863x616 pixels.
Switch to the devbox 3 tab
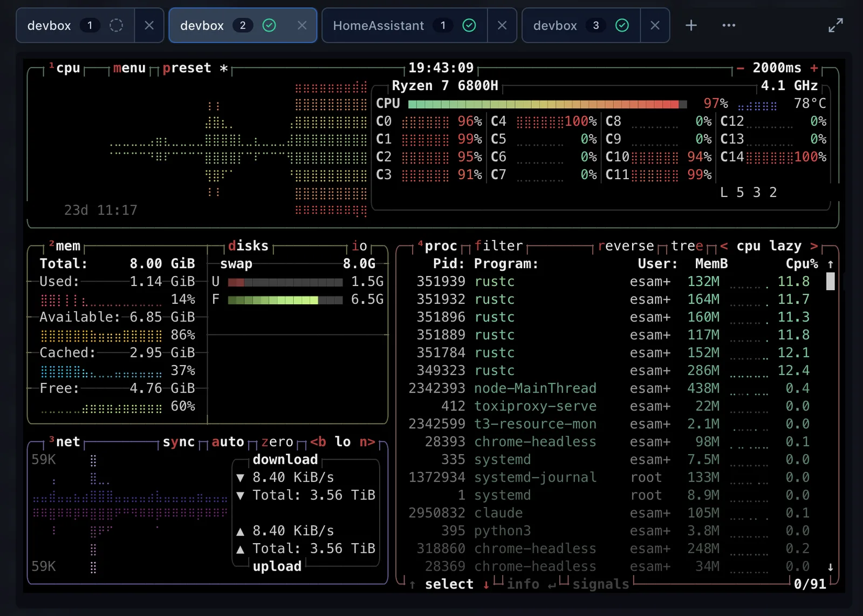581,25
